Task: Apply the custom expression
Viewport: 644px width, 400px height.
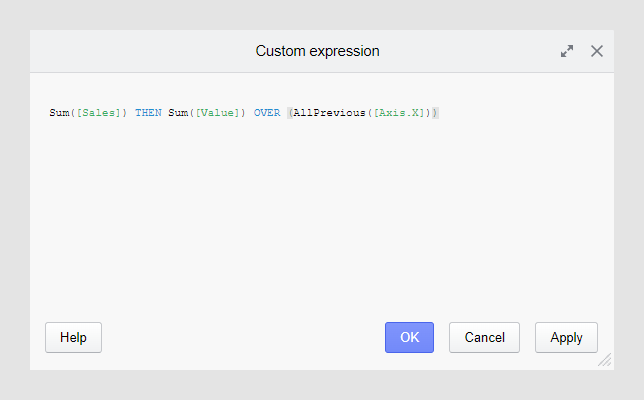Action: pos(566,337)
